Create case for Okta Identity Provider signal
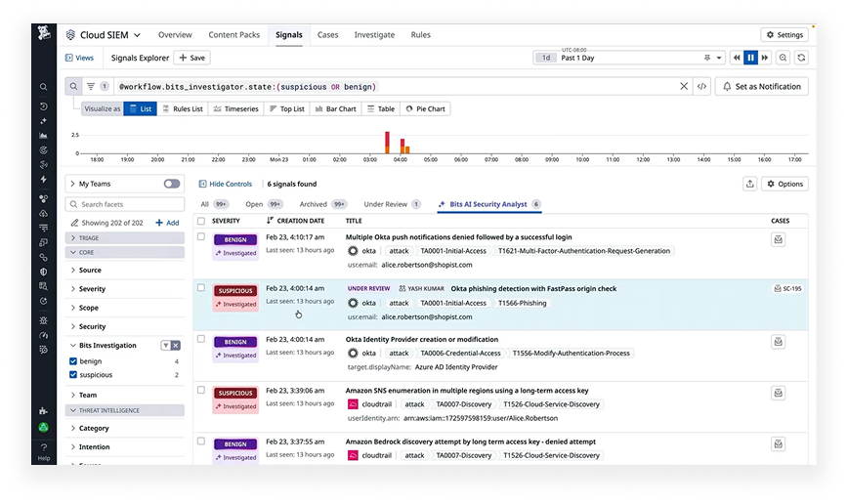Image resolution: width=848 pixels, height=504 pixels. pos(779,342)
